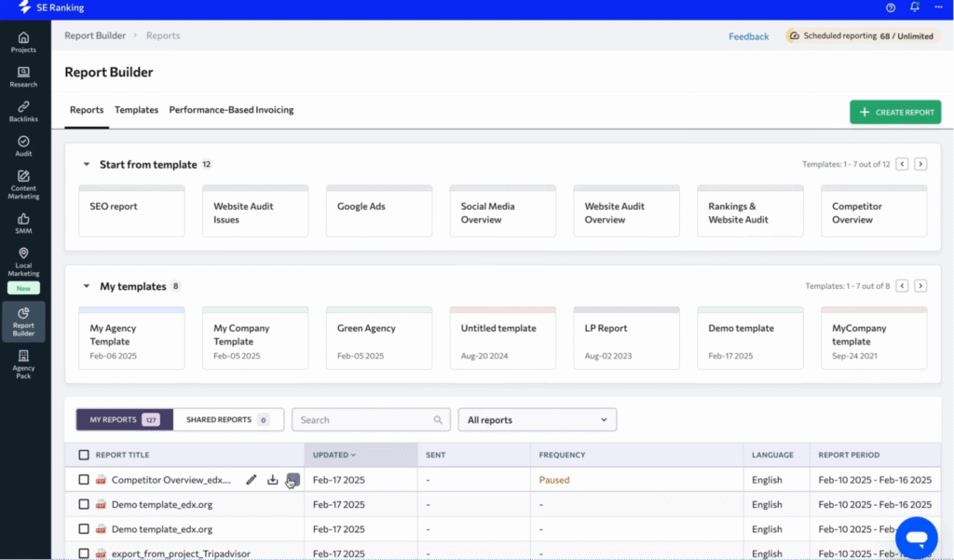
Task: Open the help question mark icon
Action: pyautogui.click(x=890, y=7)
